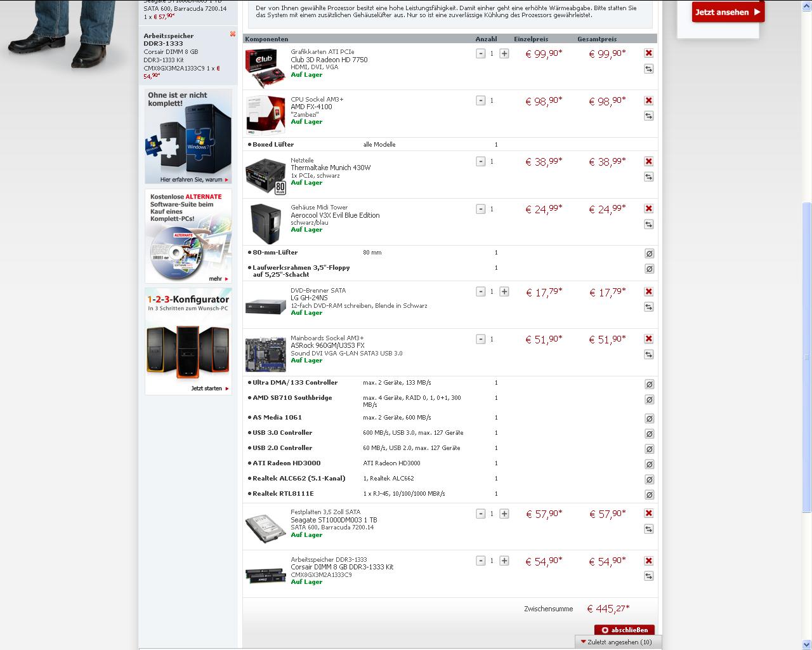Image resolution: width=812 pixels, height=650 pixels.
Task: Click 'Hier erfahren Sie, warum' in the Windows banner
Action: (x=194, y=180)
